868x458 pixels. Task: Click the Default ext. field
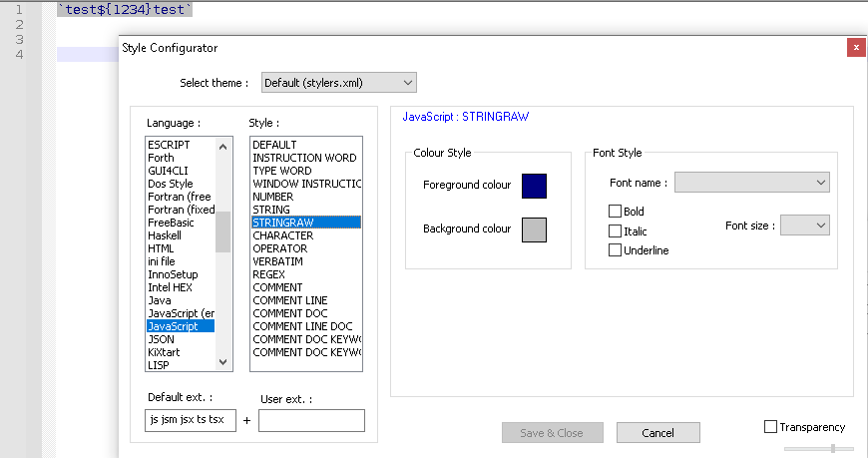(x=191, y=420)
